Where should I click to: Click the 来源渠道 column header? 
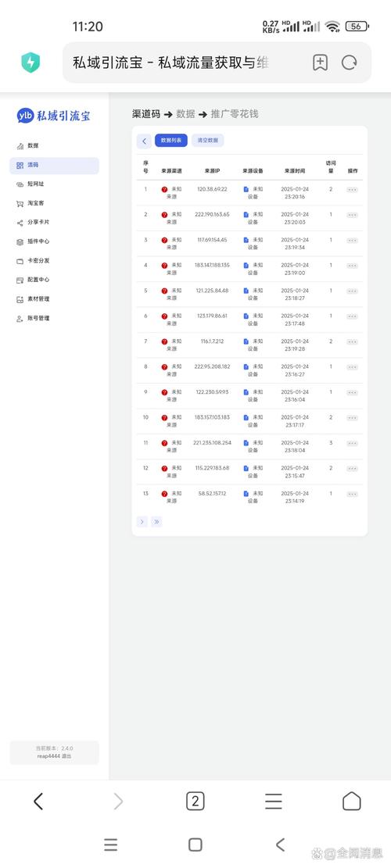pyautogui.click(x=171, y=171)
